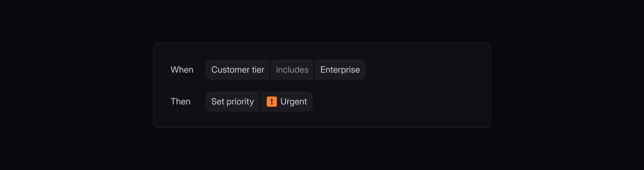Select the Customer tier condition pill
This screenshot has width=644, height=170.
238,70
